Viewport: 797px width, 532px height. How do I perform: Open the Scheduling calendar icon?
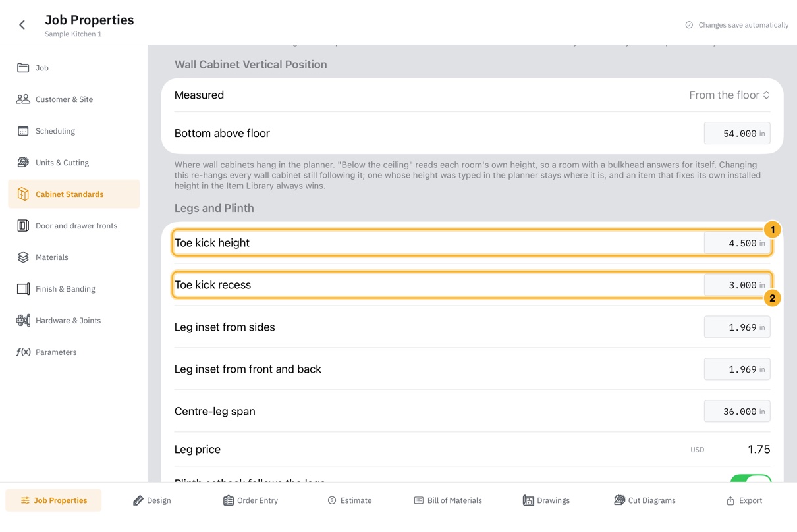pos(23,131)
